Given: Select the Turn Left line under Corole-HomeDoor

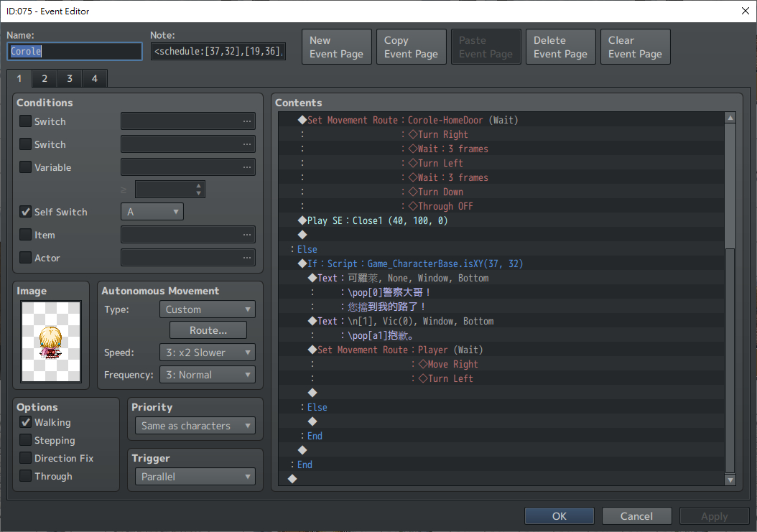Looking at the screenshot, I should [501, 163].
